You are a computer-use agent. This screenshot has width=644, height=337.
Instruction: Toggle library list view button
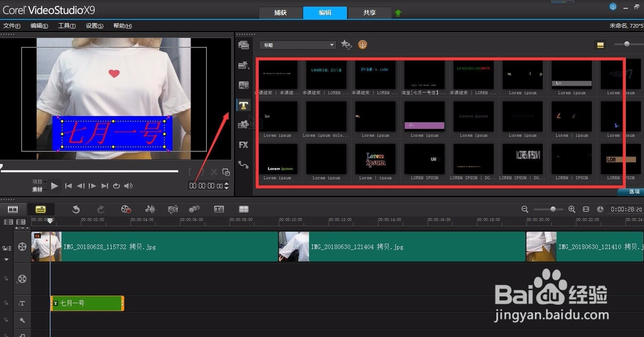click(600, 45)
